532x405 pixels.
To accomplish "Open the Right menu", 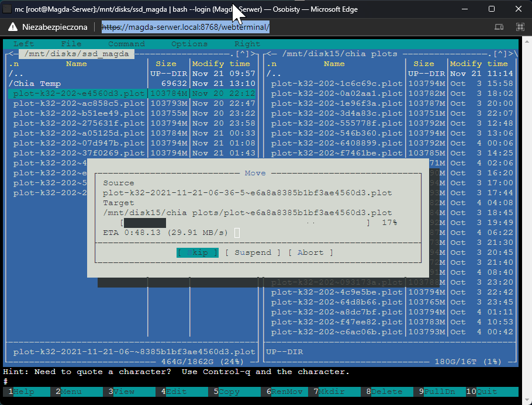I will pyautogui.click(x=247, y=44).
